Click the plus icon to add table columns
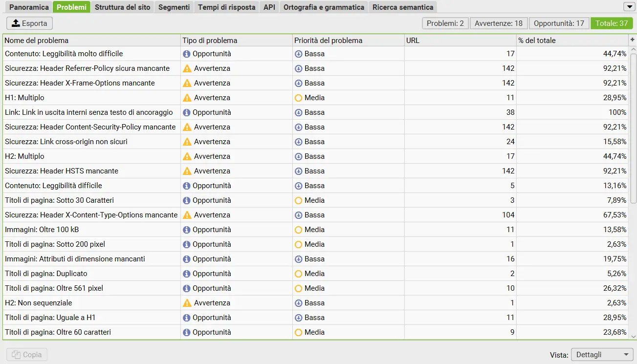 633,40
